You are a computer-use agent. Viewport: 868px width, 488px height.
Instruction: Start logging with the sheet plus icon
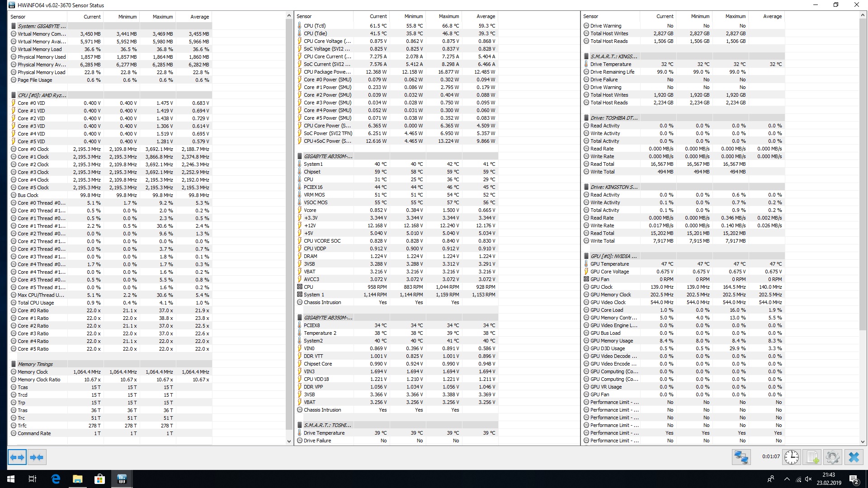pyautogui.click(x=812, y=457)
